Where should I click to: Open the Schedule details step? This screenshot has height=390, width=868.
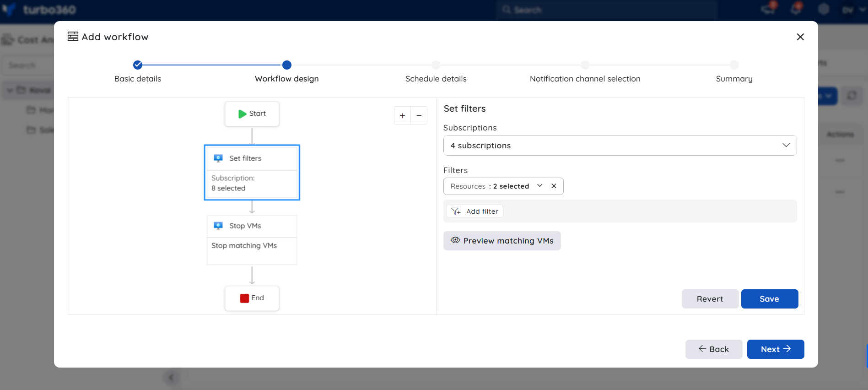click(x=436, y=79)
